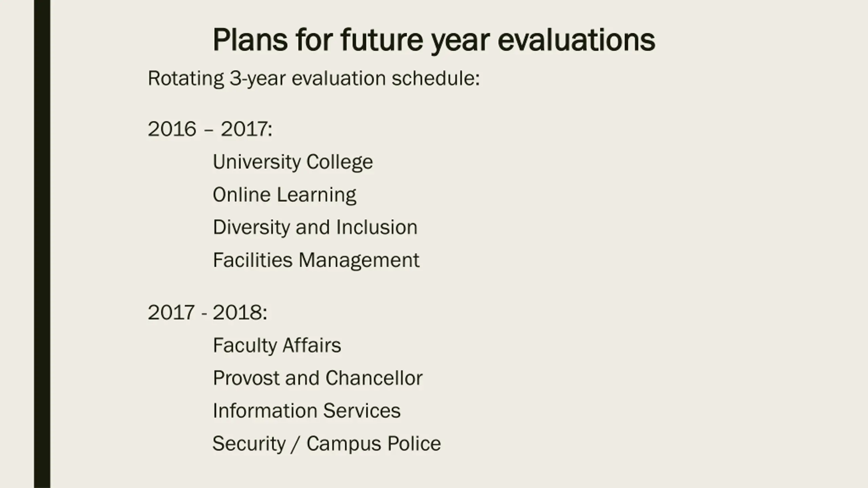Click the slide title 'Plans for future year evaluations'
The image size is (868, 488).
[434, 40]
